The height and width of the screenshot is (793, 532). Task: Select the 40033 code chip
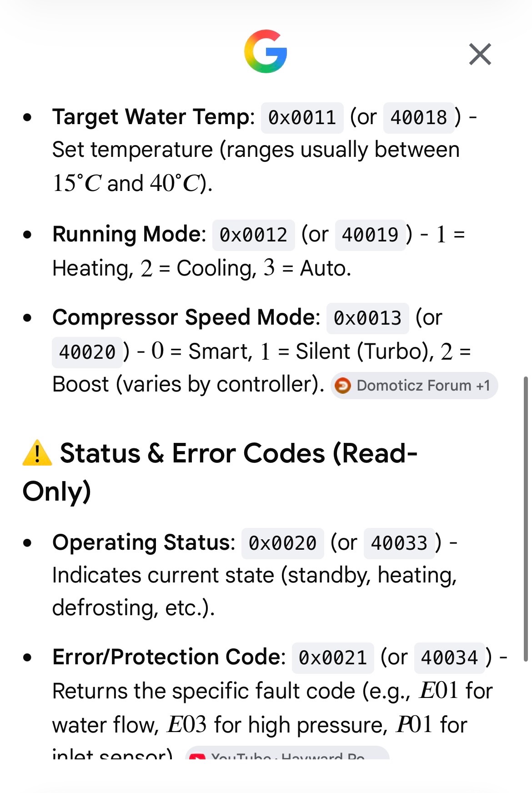(x=399, y=543)
